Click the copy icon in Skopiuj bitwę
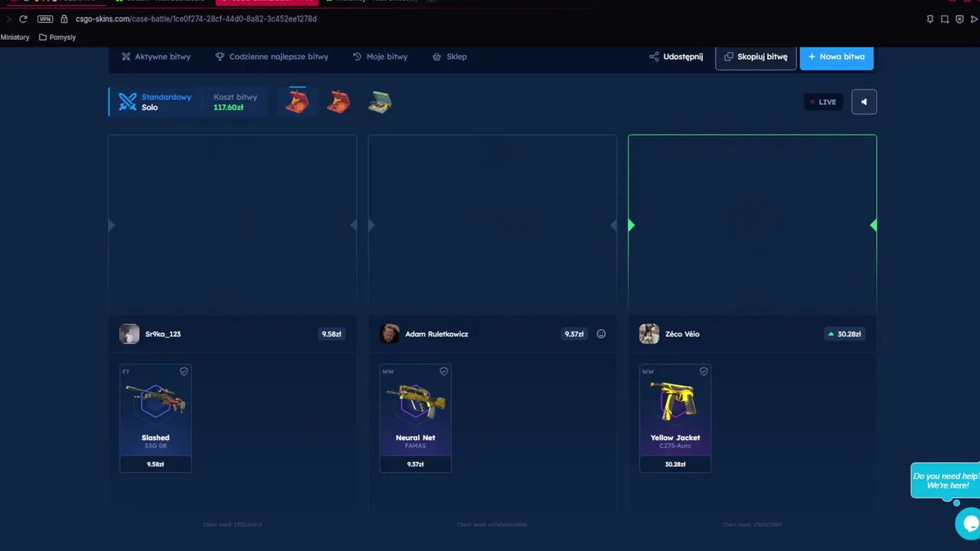Viewport: 980px width, 551px height. coord(729,57)
